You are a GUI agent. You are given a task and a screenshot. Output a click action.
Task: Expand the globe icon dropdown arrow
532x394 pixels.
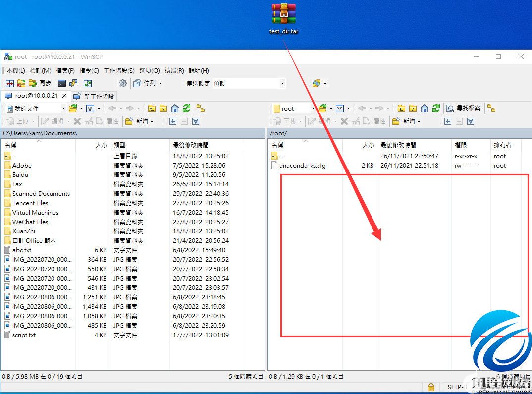pos(325,83)
